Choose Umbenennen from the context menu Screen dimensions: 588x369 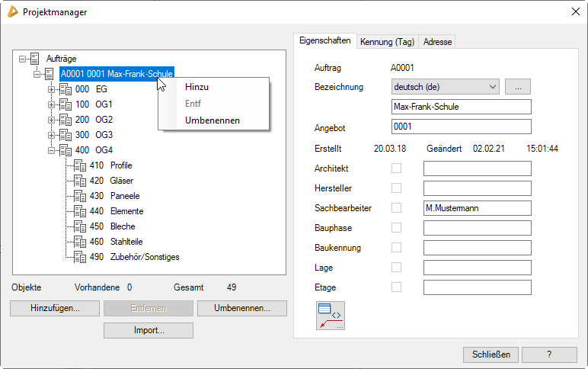pos(213,120)
